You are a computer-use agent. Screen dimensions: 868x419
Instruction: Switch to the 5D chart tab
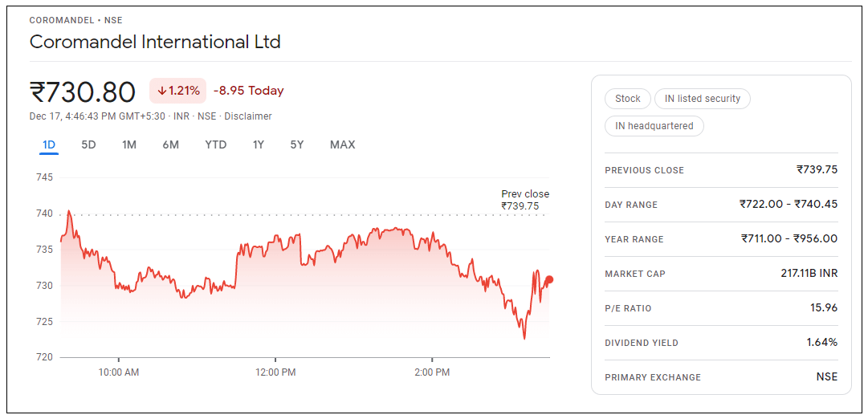click(x=88, y=144)
